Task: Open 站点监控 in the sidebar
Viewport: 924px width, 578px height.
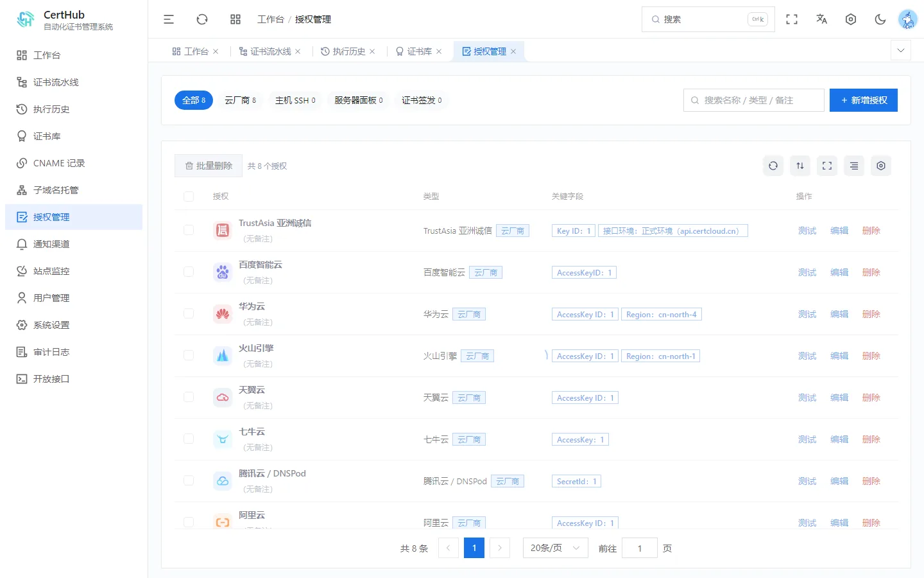Action: point(74,271)
